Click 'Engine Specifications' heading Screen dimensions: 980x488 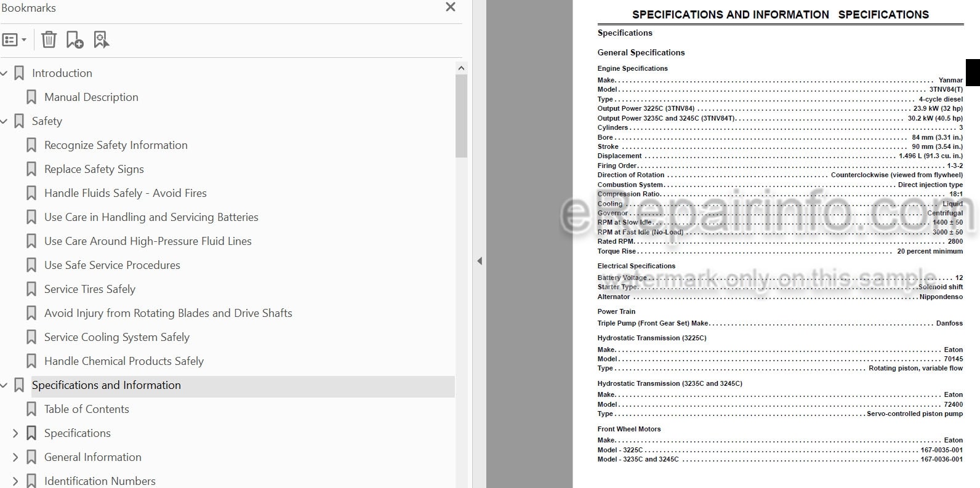(x=632, y=68)
